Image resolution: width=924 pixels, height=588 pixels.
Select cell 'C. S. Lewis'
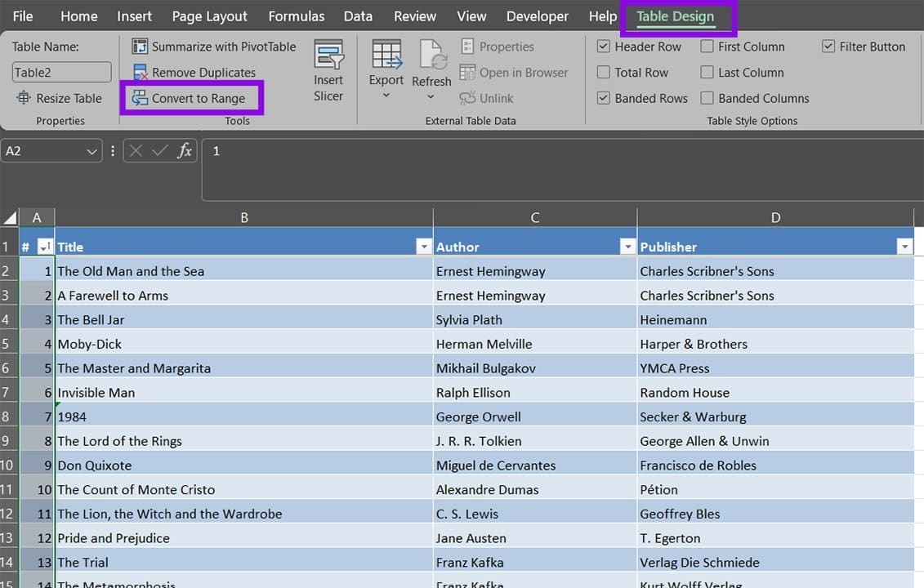point(535,514)
